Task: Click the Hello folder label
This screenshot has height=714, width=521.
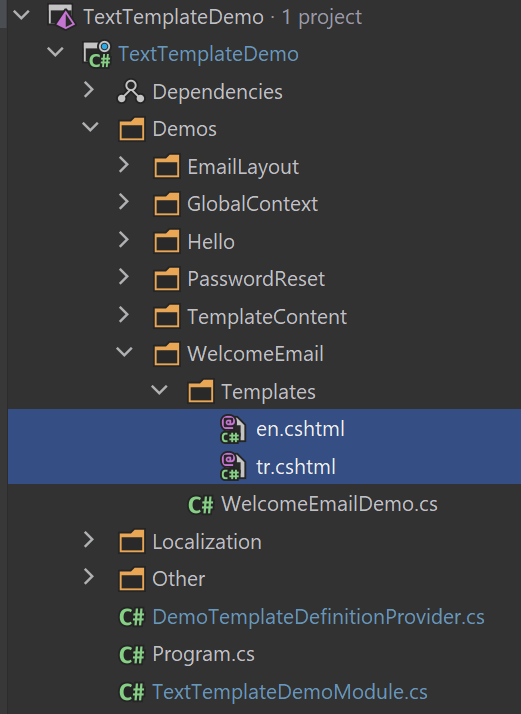Action: [x=211, y=241]
